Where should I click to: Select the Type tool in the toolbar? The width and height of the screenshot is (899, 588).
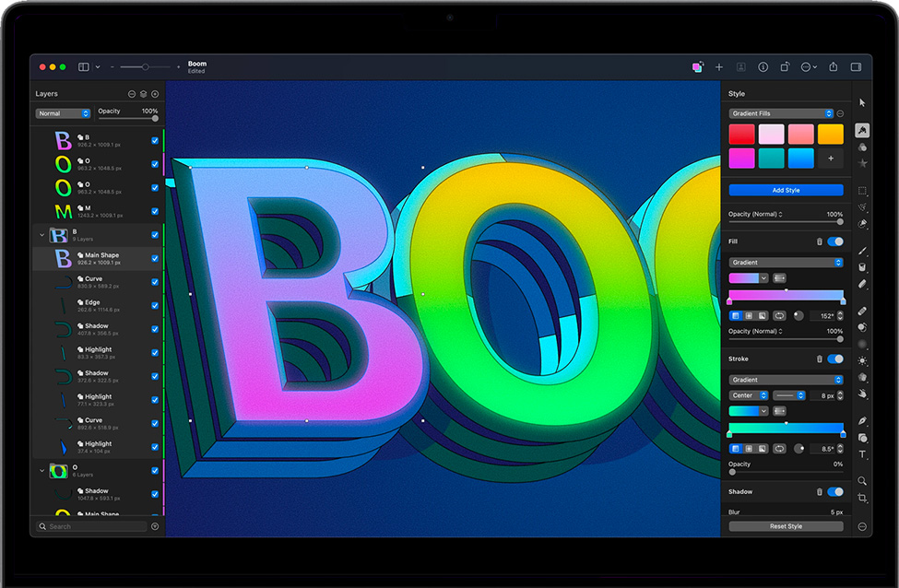[862, 454]
